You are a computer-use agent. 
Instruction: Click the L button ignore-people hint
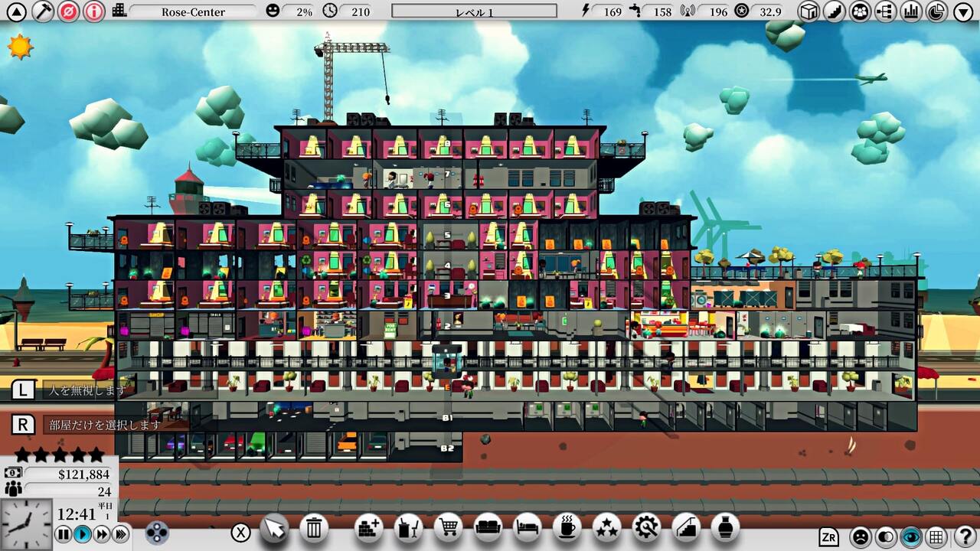pyautogui.click(x=23, y=390)
